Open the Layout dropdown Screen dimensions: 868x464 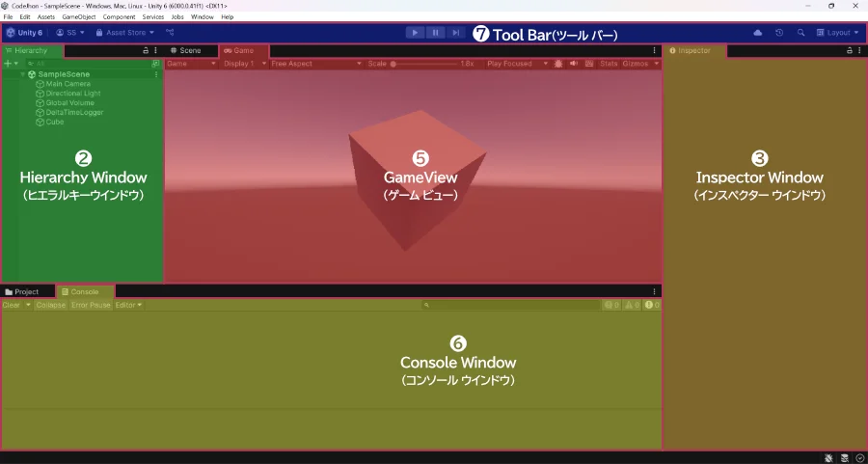[837, 33]
